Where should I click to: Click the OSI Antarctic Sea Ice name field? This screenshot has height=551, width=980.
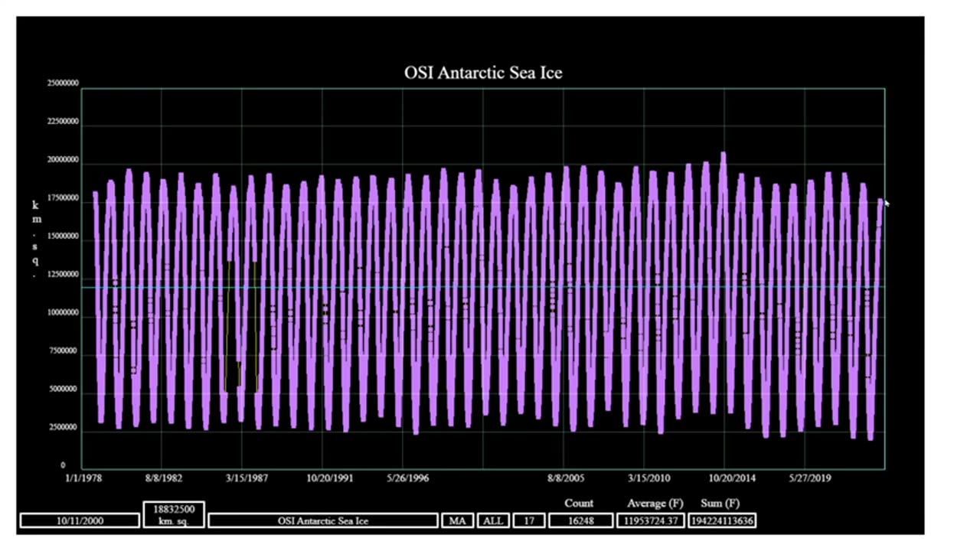coord(323,520)
